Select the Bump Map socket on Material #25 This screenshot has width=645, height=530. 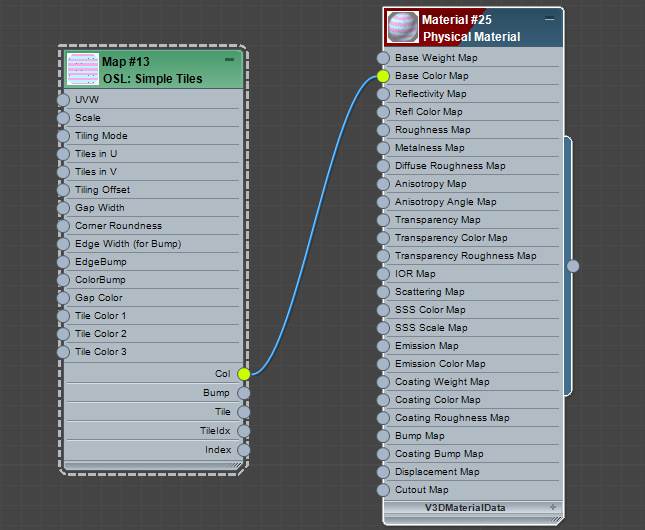383,436
